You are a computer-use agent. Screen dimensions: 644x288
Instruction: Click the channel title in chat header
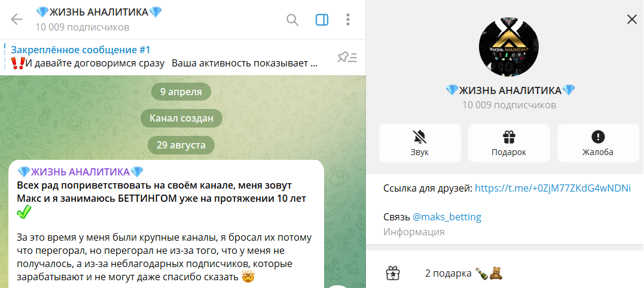(x=99, y=13)
